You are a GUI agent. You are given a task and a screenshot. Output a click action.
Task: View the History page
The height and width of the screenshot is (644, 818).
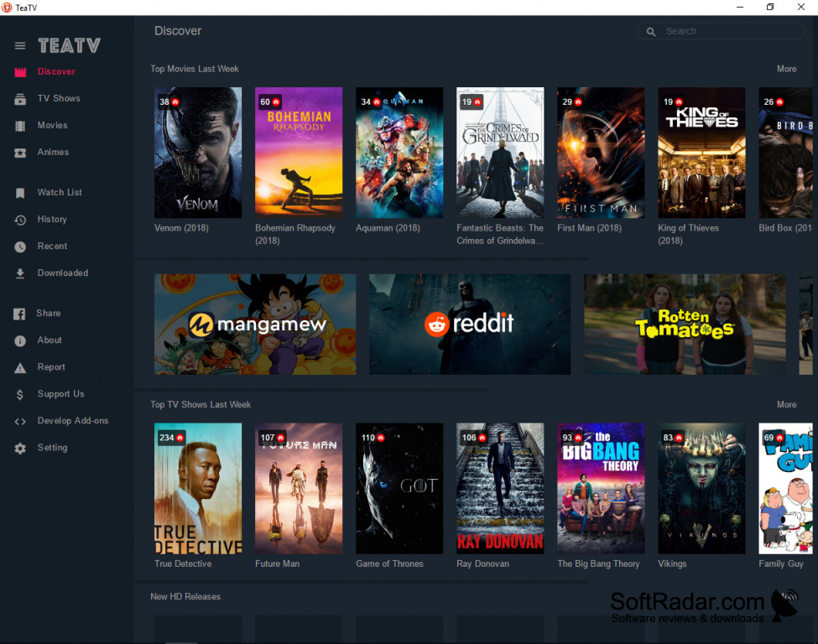click(x=52, y=219)
